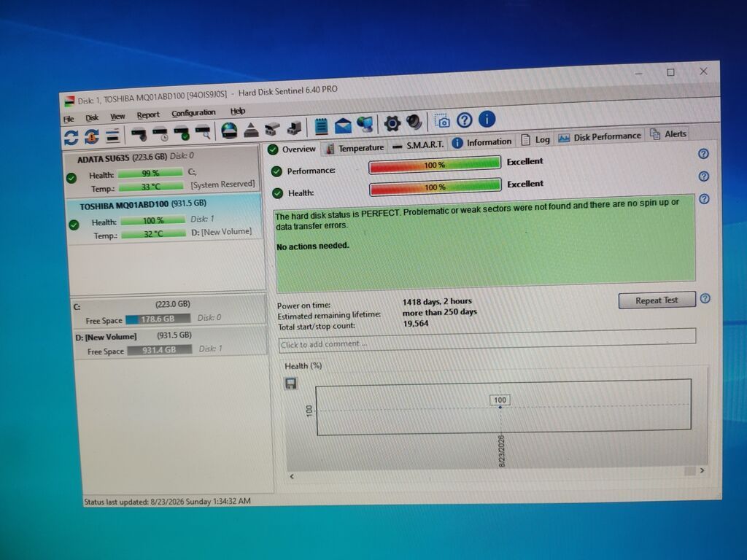
Task: Click the three-lines menu toolbar icon
Action: 112,136
